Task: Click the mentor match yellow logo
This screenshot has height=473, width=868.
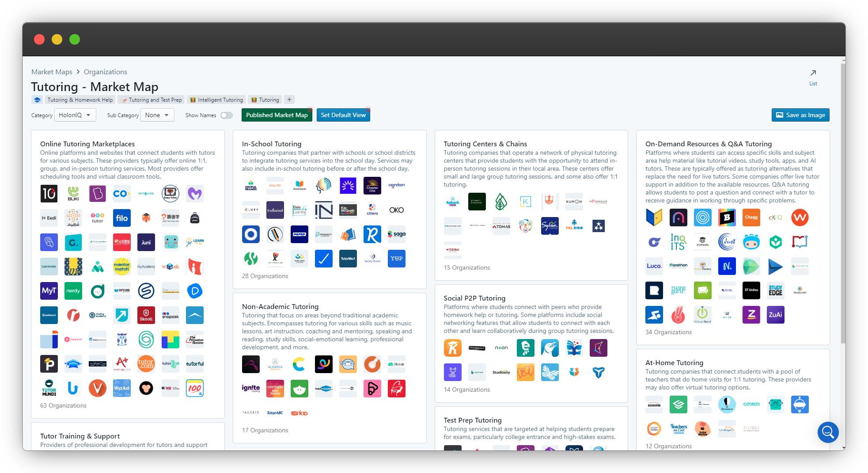Action: (122, 267)
